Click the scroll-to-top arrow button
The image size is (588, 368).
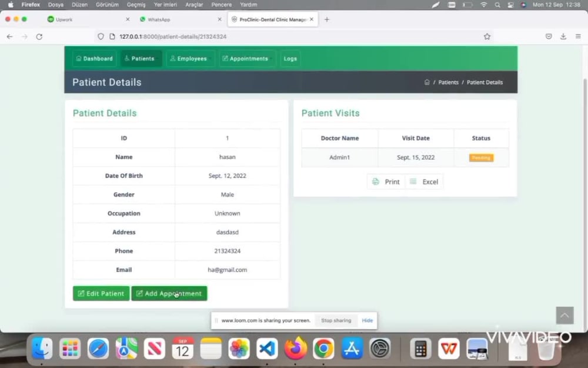click(564, 316)
